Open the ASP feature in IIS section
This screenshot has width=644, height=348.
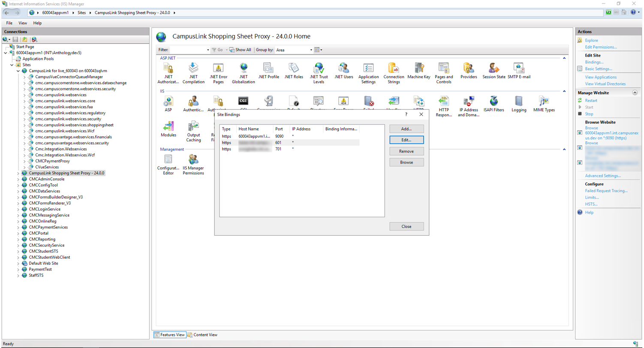point(168,104)
